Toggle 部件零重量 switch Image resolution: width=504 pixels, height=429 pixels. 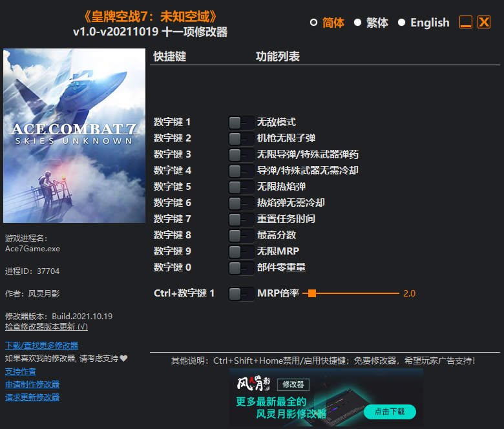tap(241, 267)
